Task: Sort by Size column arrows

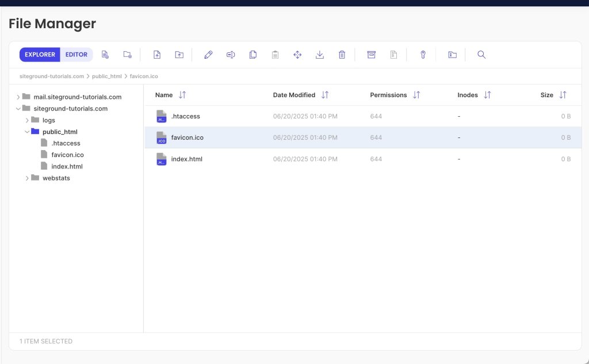Action: pos(563,95)
